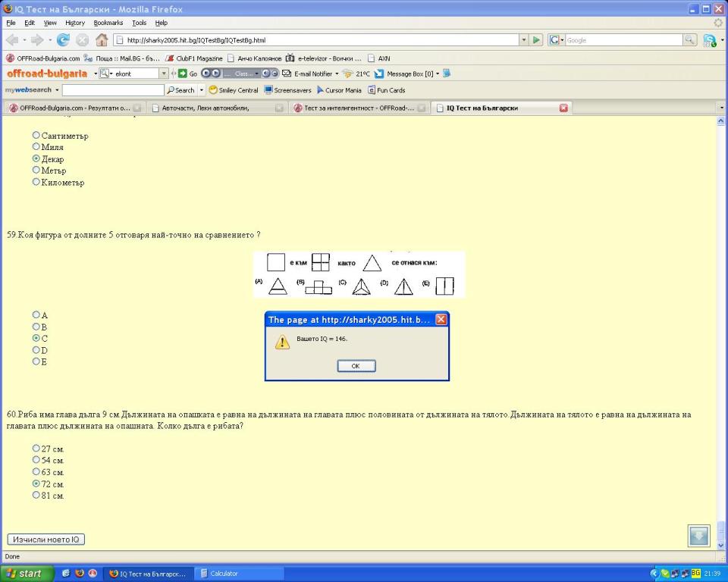Select the Миля option
This screenshot has height=582, width=728.
[x=36, y=147]
